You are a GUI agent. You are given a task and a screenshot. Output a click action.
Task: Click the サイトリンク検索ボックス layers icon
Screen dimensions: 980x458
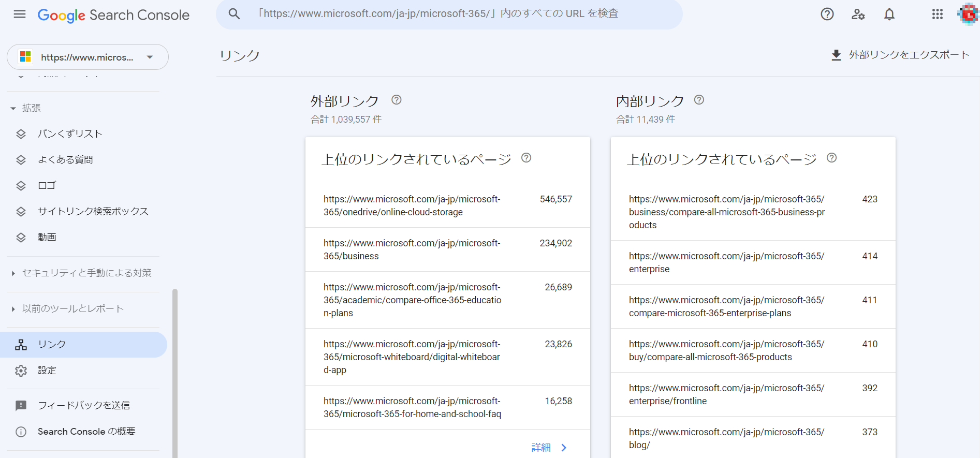click(x=21, y=212)
